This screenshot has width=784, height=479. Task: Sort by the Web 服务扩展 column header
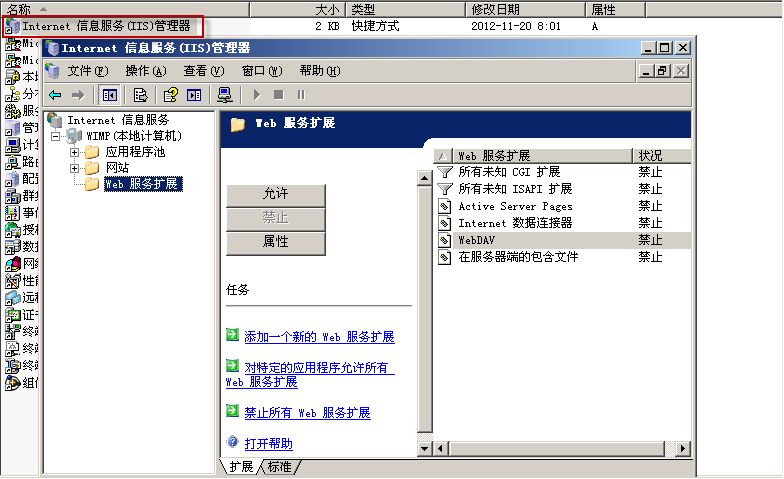coord(542,156)
